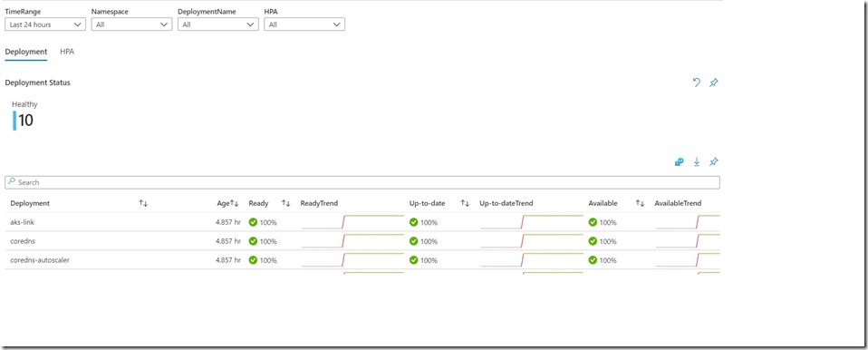Image resolution: width=868 pixels, height=350 pixels.
Task: Sort by Up-to-date column arrows
Action: [465, 203]
